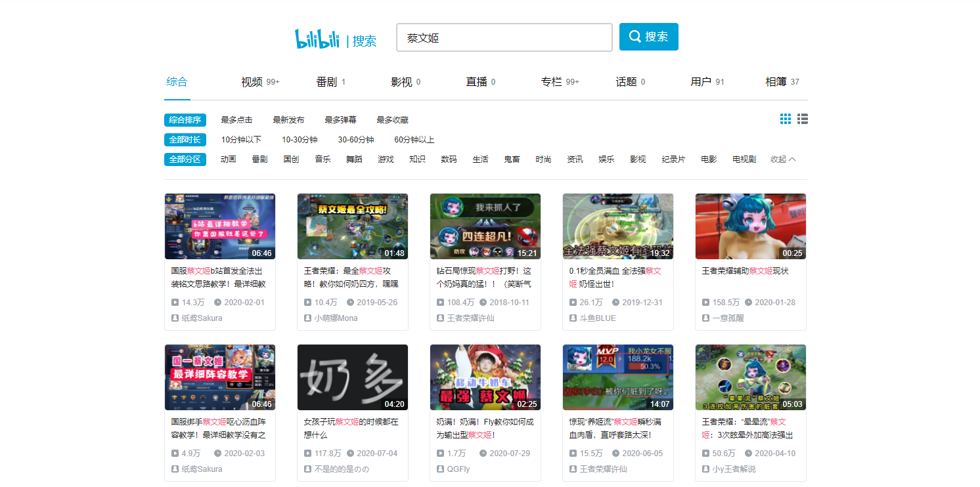Filter by 游戏 category
This screenshot has height=487, width=980.
coord(386,159)
